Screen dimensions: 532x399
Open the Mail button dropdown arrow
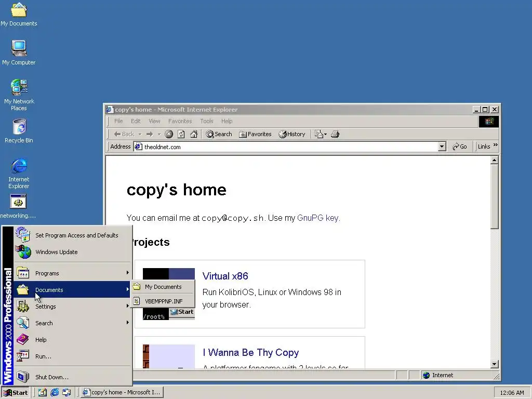pos(325,135)
